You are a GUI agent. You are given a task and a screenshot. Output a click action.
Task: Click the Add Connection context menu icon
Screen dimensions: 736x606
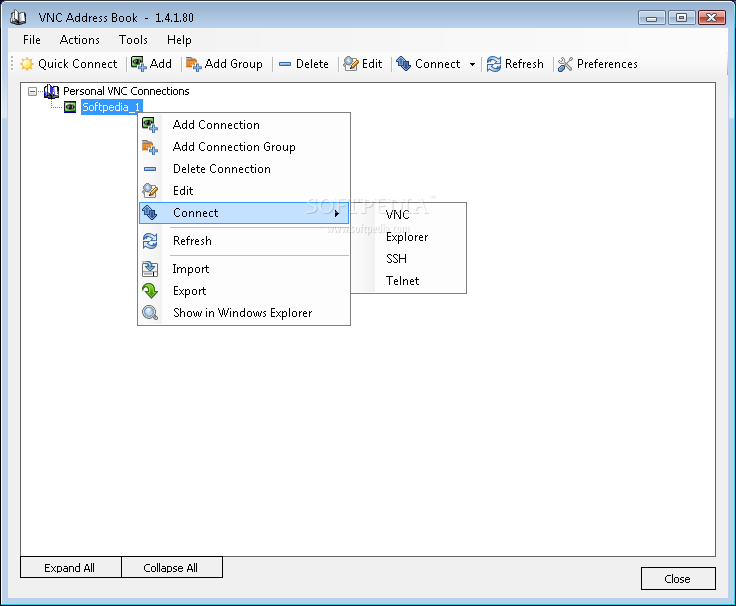[x=150, y=125]
